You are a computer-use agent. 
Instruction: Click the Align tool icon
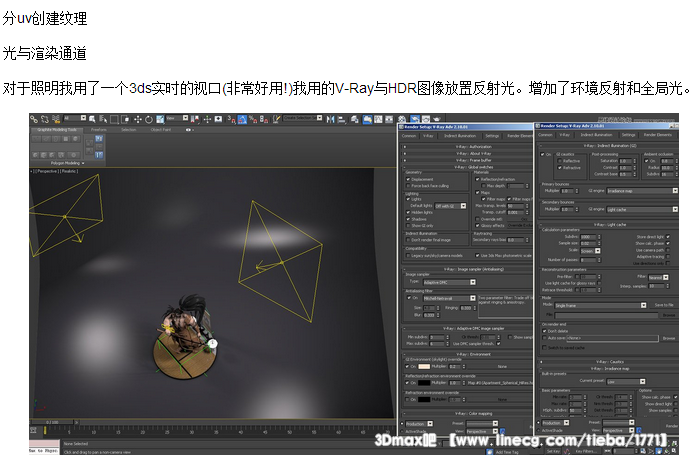click(342, 119)
